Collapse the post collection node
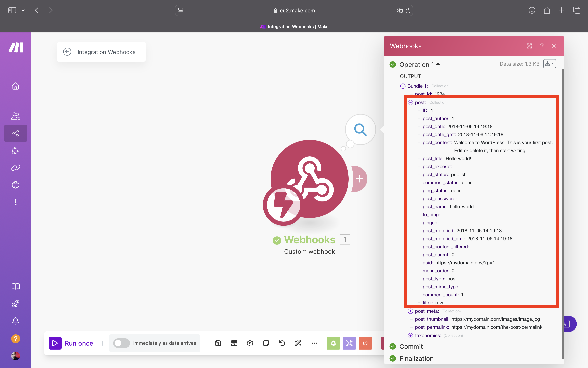The width and height of the screenshot is (588, 368). [x=411, y=103]
